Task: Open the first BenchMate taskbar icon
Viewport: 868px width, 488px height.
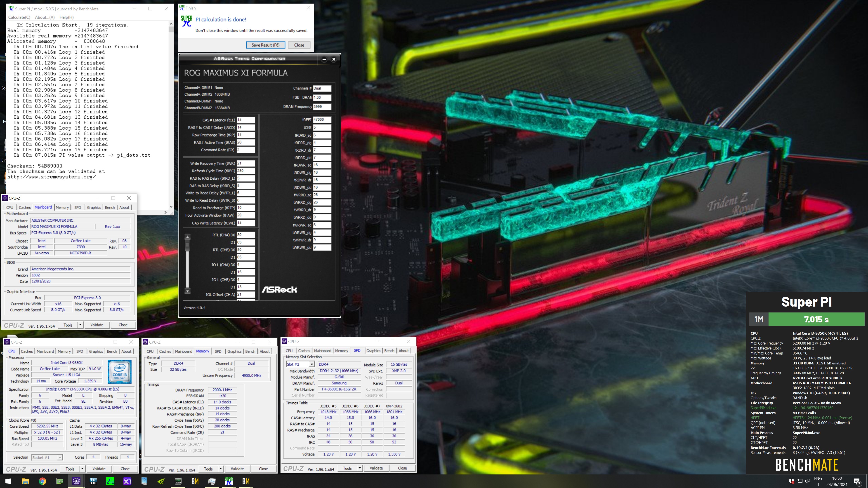Action: coord(195,481)
